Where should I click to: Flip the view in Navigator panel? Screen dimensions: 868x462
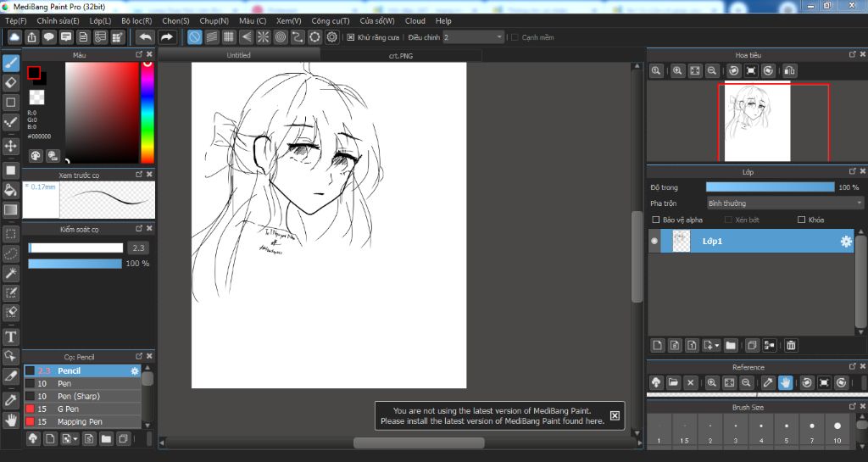tap(790, 71)
